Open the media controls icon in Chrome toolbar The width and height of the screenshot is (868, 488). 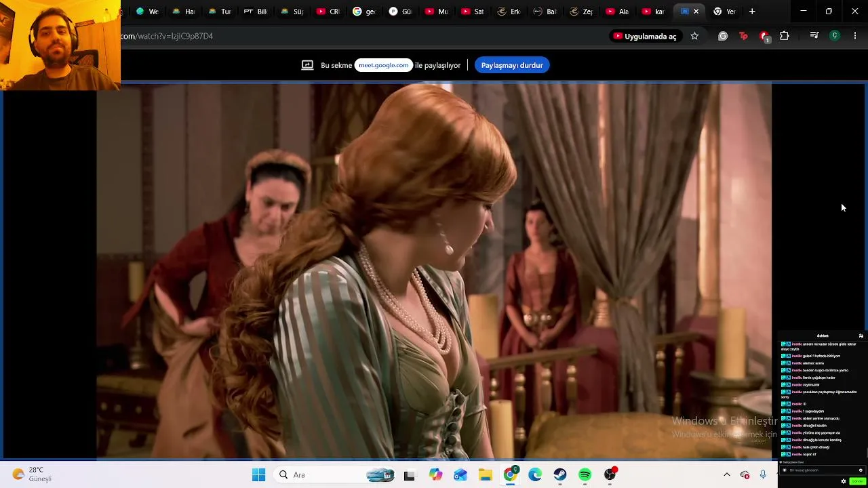pos(814,36)
